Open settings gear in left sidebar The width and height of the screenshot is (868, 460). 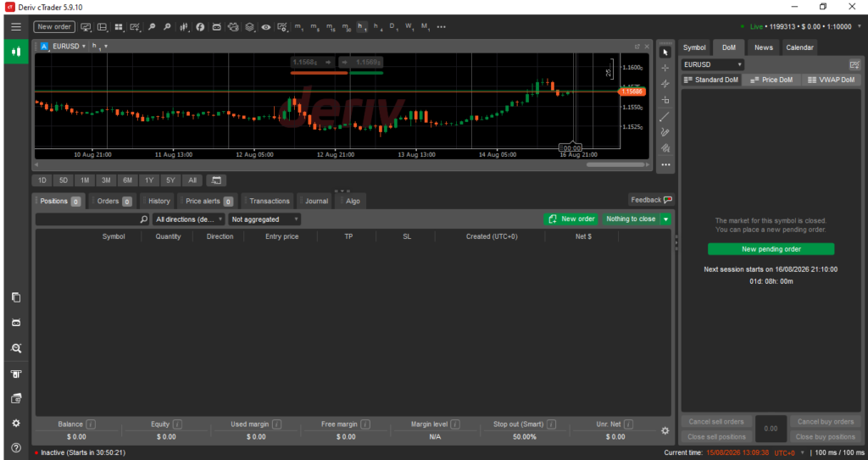[16, 423]
